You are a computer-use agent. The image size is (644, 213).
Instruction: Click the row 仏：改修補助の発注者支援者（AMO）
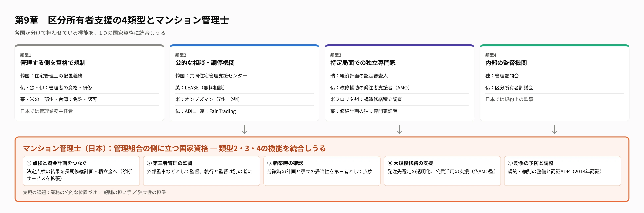pyautogui.click(x=399, y=88)
